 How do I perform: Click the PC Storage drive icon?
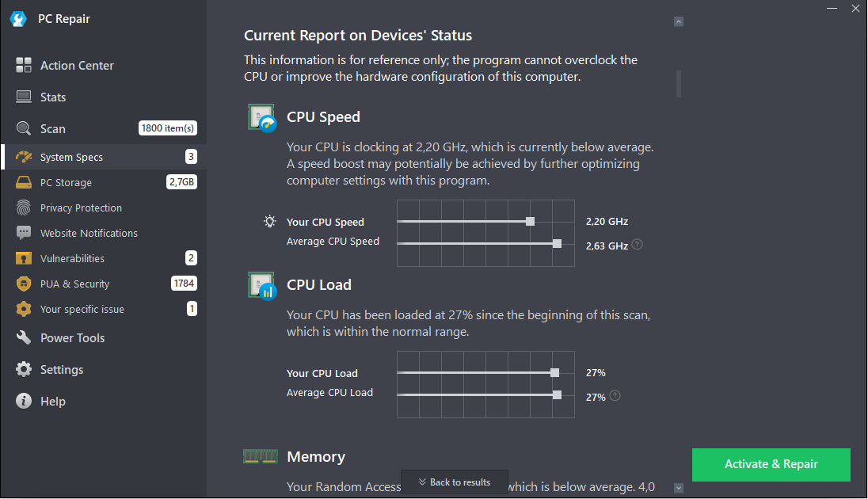click(24, 183)
